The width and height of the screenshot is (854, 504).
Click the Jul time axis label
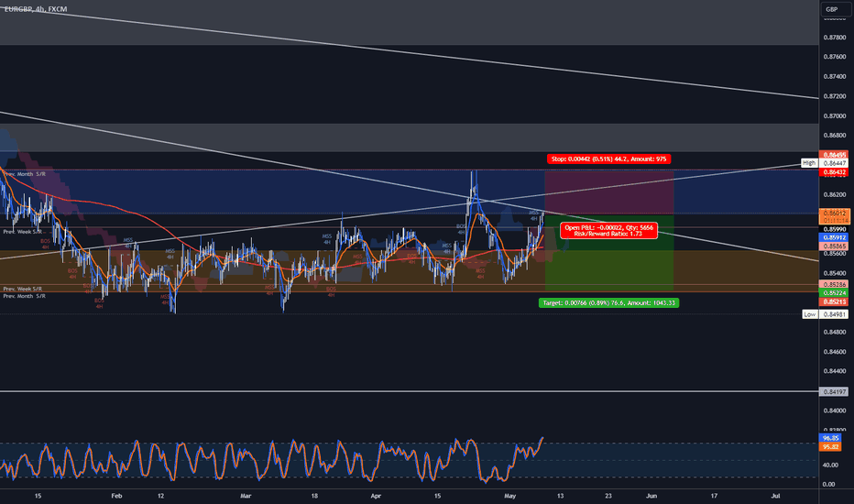pyautogui.click(x=775, y=496)
